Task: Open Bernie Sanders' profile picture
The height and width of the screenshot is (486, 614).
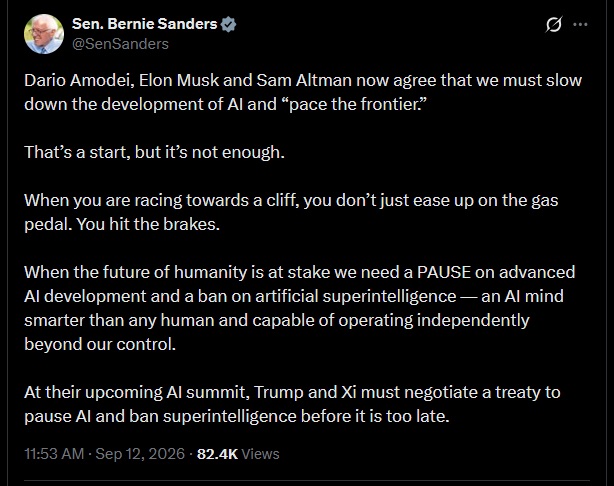Action: [44, 34]
